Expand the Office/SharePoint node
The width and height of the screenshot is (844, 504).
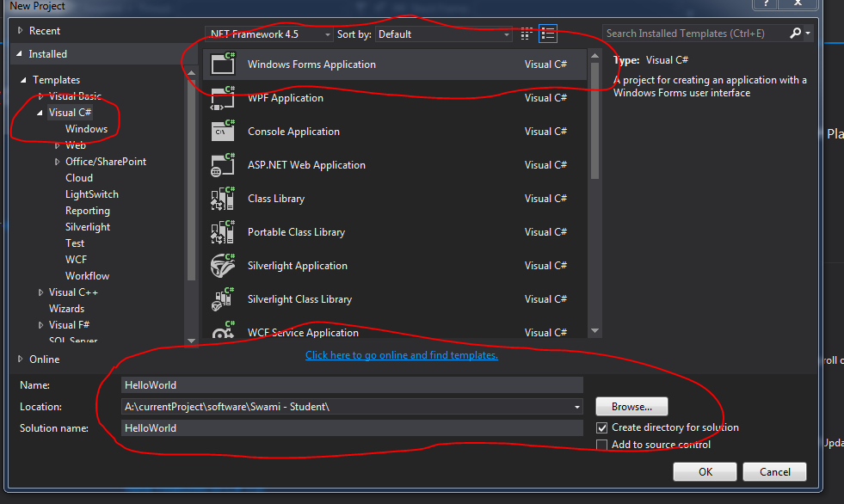pyautogui.click(x=57, y=162)
